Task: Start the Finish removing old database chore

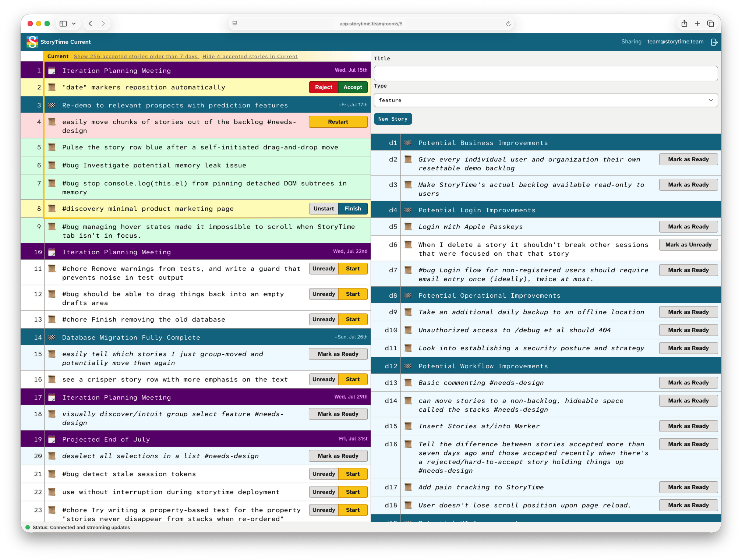Action: pos(353,319)
